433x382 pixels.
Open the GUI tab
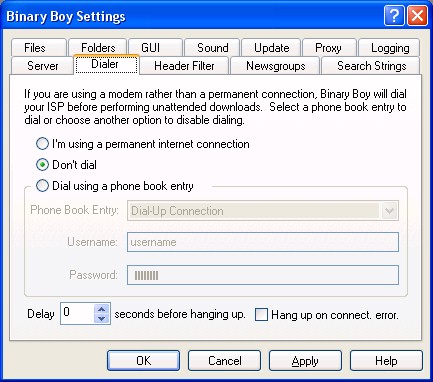[155, 48]
